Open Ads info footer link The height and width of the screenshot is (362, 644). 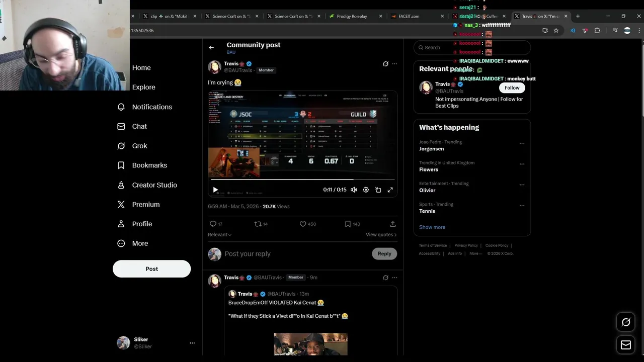tap(455, 253)
